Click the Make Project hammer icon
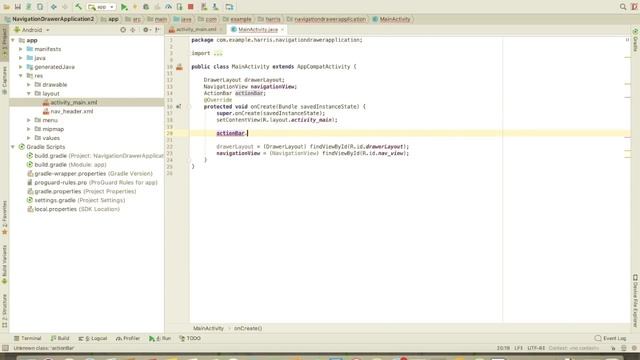The width and height of the screenshot is (640, 360). [x=78, y=7]
